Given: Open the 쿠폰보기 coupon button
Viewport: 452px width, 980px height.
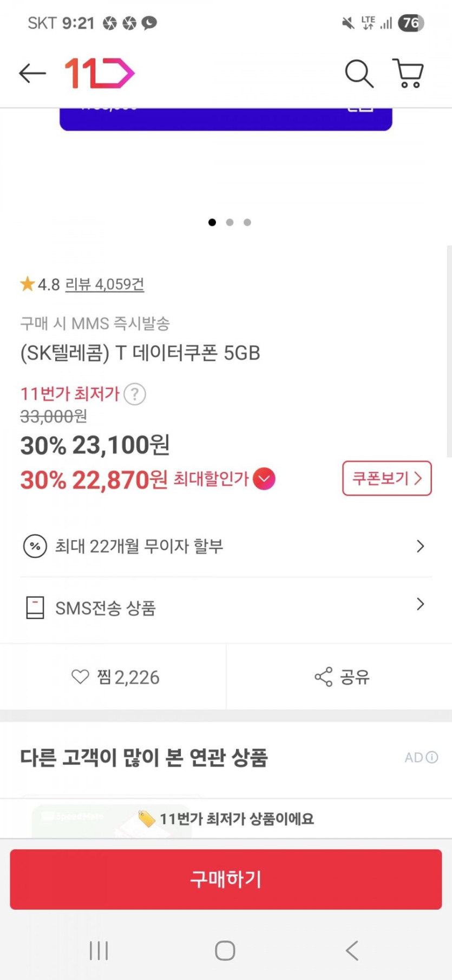Looking at the screenshot, I should tap(387, 478).
